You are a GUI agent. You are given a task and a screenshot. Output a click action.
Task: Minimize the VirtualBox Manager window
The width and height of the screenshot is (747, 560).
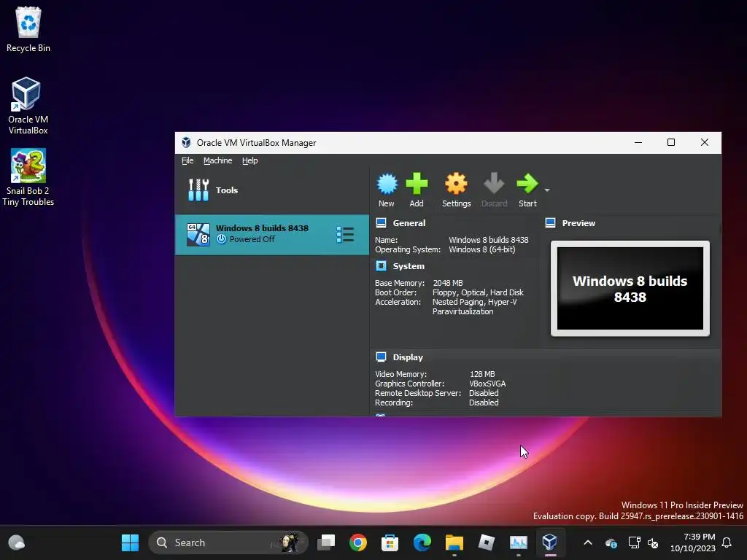tap(638, 142)
